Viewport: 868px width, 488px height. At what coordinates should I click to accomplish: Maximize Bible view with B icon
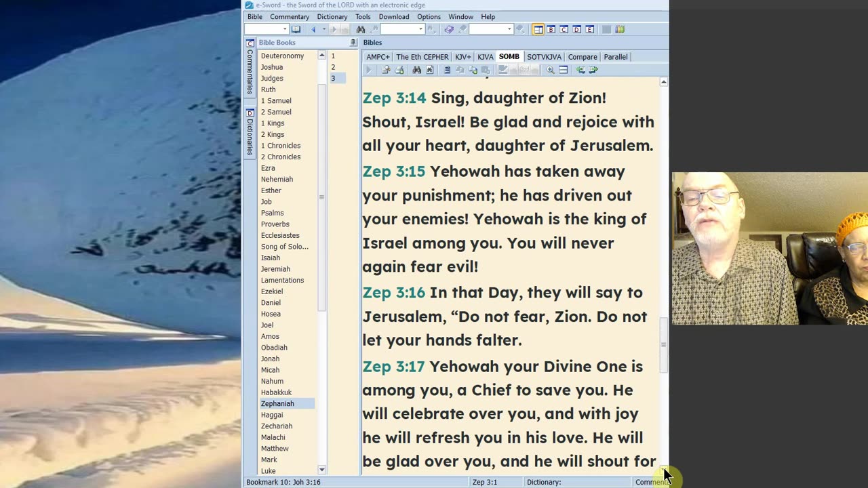(551, 29)
